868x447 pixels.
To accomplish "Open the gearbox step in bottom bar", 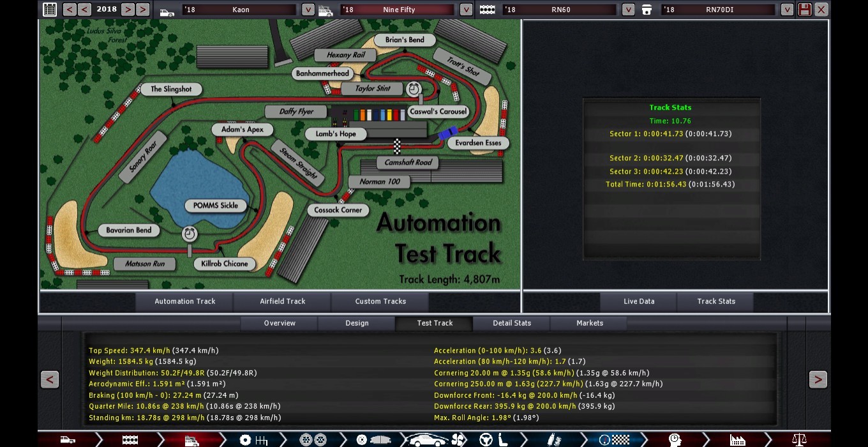I will click(x=253, y=440).
